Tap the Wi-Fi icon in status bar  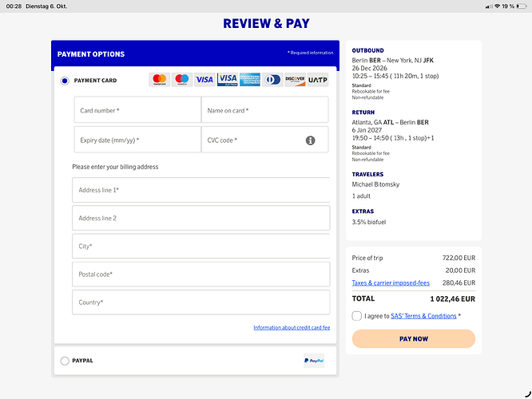(497, 6)
